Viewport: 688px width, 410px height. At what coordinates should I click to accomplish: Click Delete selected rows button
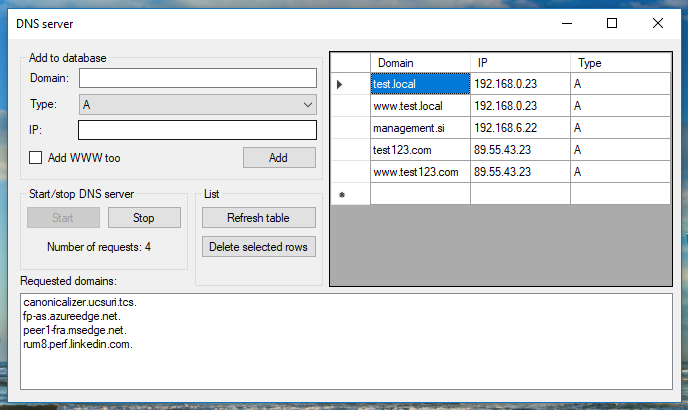258,246
